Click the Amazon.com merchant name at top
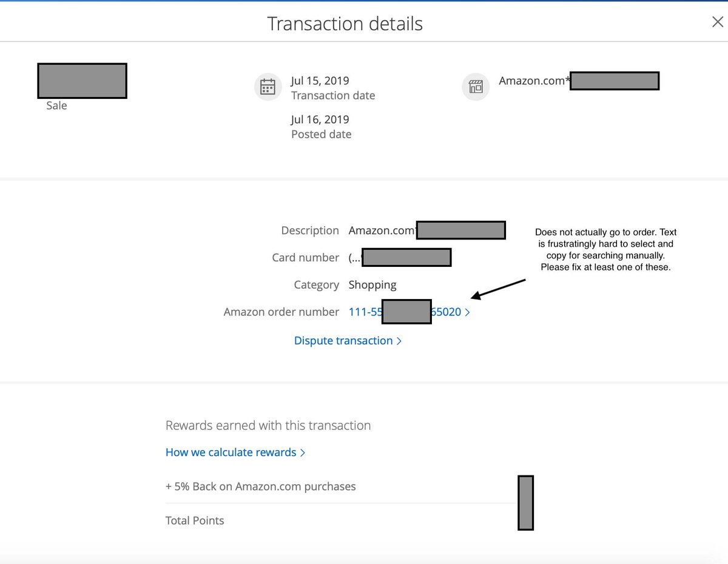 pos(533,81)
